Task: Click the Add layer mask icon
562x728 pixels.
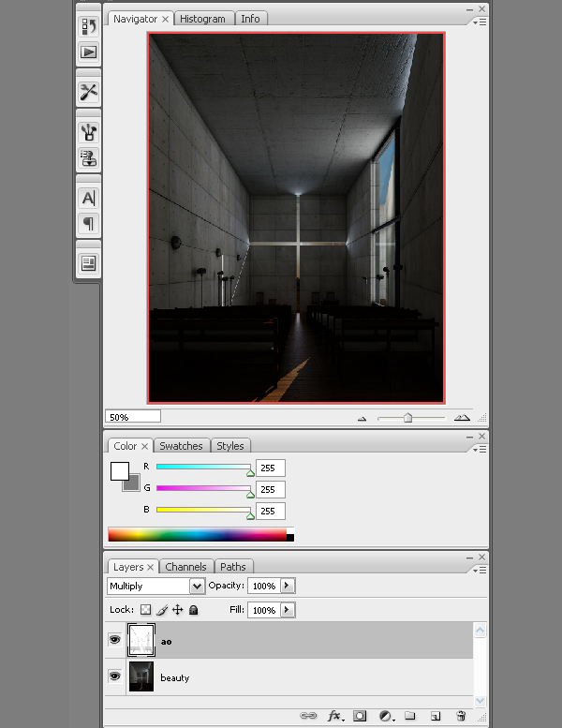Action: click(x=359, y=716)
